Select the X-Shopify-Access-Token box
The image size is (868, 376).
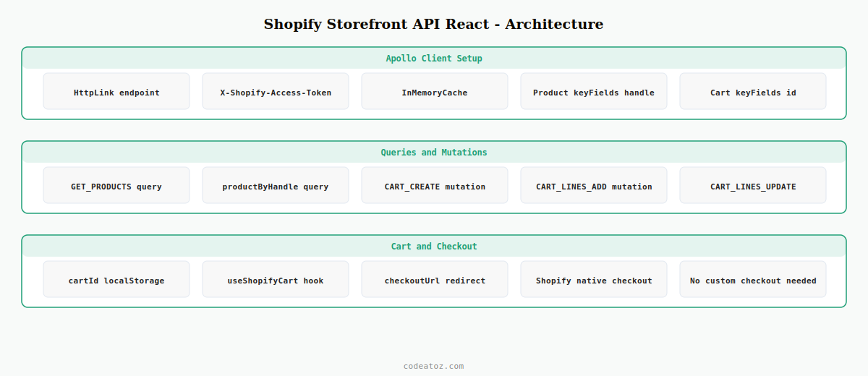pyautogui.click(x=276, y=91)
